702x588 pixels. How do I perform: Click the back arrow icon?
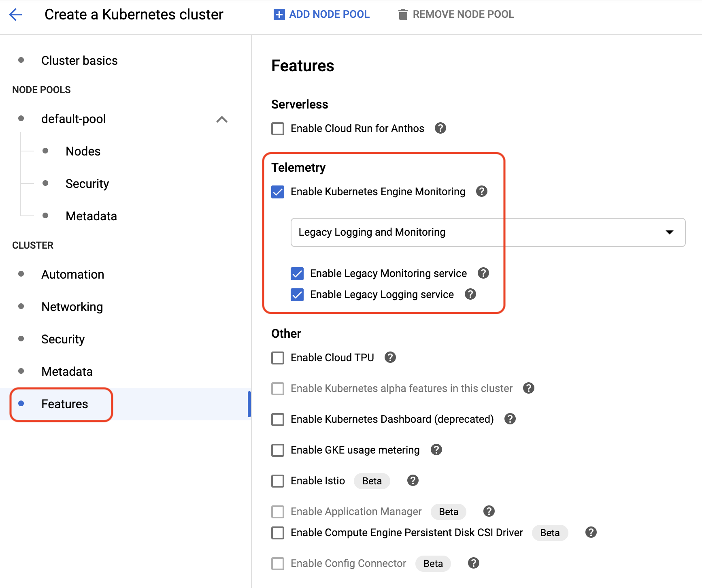15,15
